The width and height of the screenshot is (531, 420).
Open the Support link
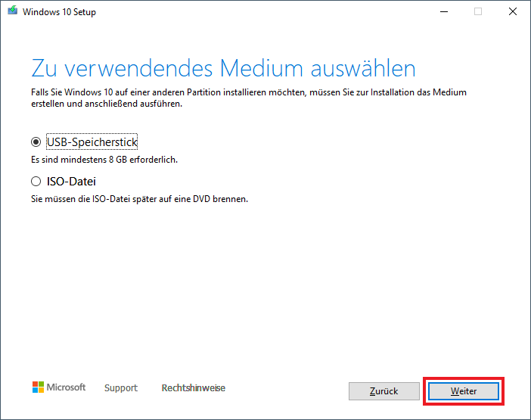121,387
